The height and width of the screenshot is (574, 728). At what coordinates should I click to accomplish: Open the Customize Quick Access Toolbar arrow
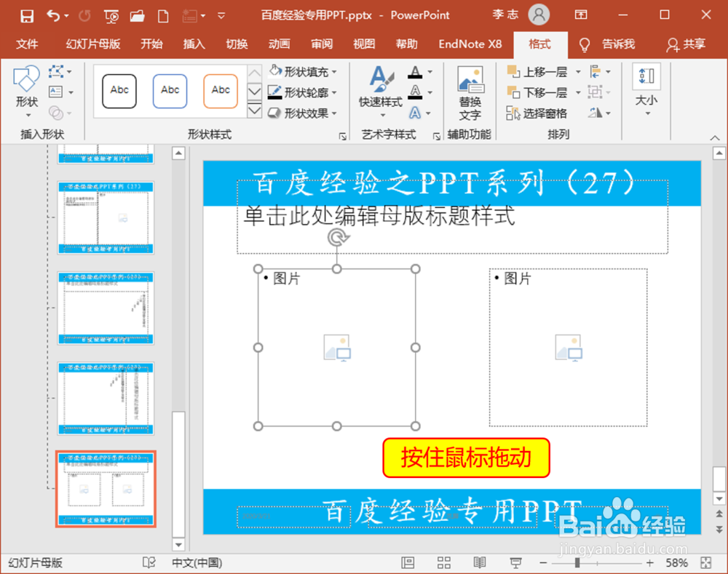coord(221,16)
